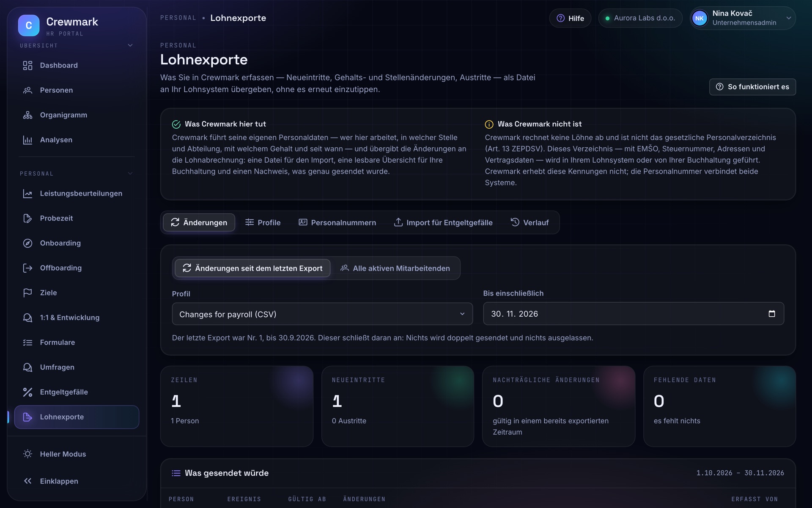Open calendar picker in date field
The image size is (812, 508).
(772, 314)
